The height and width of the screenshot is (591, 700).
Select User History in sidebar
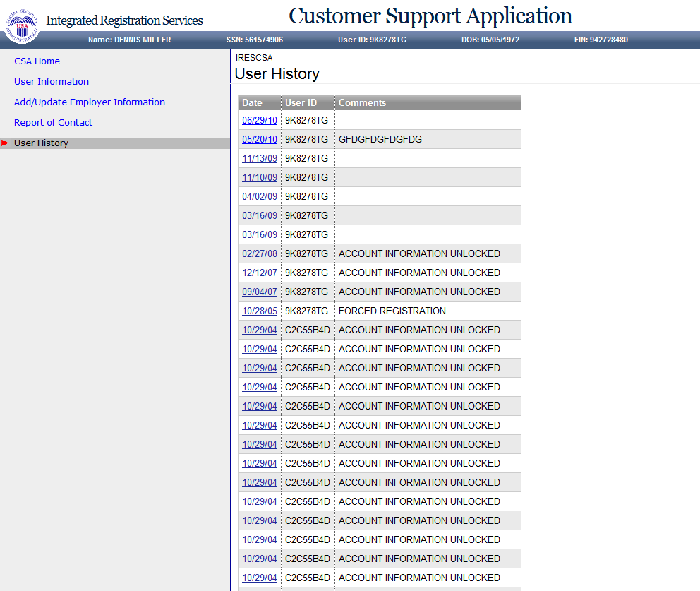point(41,143)
